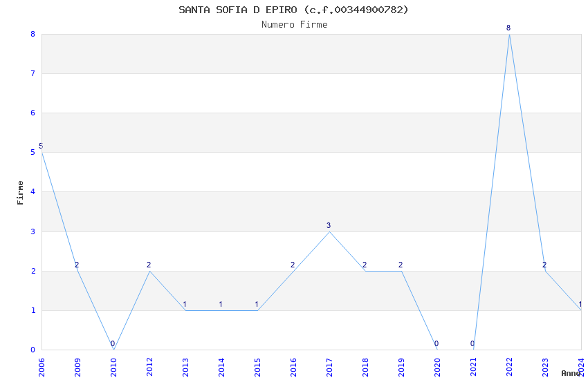Select the data value 1 for year 2015
The image size is (588, 380).
coord(257,305)
